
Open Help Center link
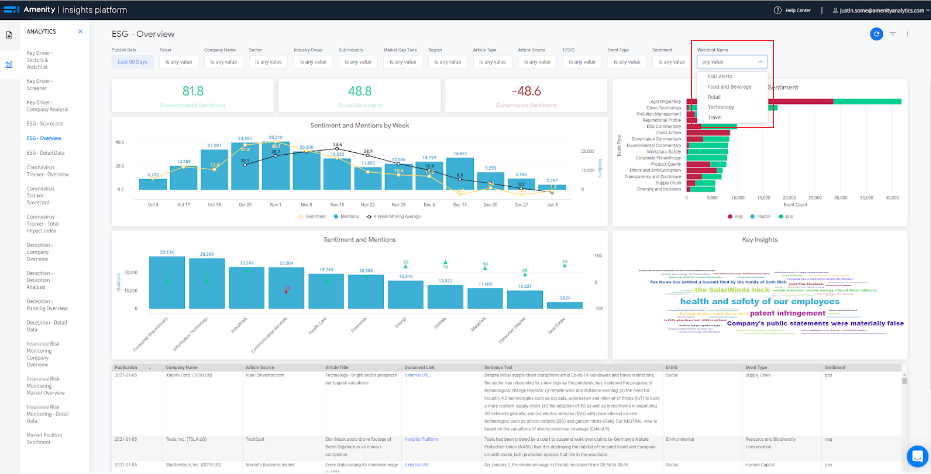[799, 11]
